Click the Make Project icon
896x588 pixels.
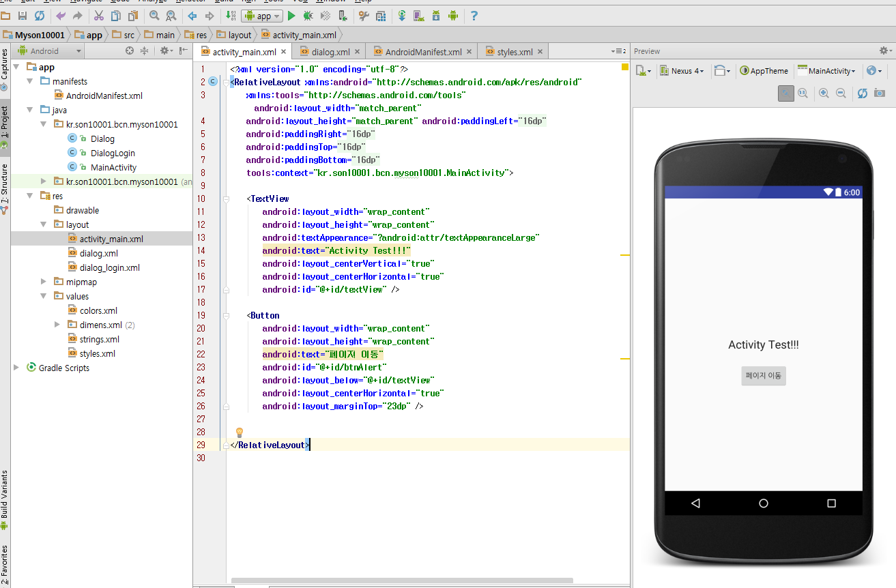[x=231, y=16]
